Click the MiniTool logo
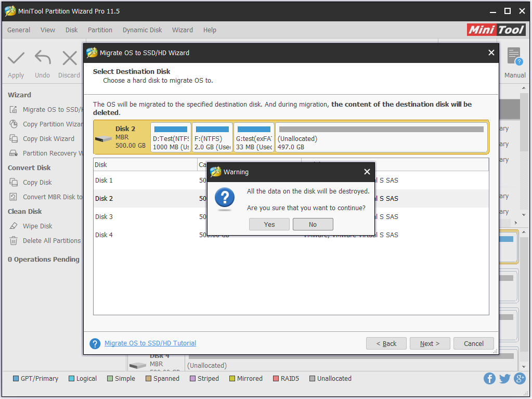This screenshot has width=532, height=399. [x=496, y=30]
